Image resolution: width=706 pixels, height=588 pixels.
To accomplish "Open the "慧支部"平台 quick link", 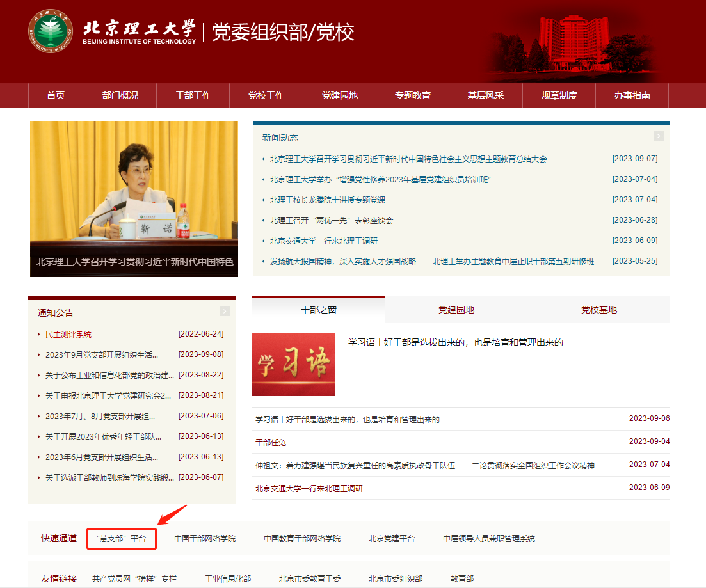I will click(122, 539).
